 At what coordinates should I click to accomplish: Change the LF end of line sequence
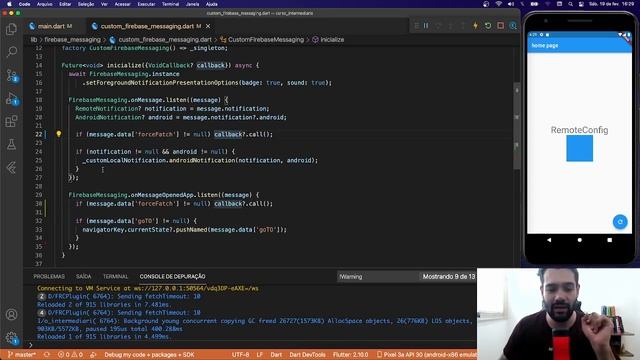(x=260, y=355)
